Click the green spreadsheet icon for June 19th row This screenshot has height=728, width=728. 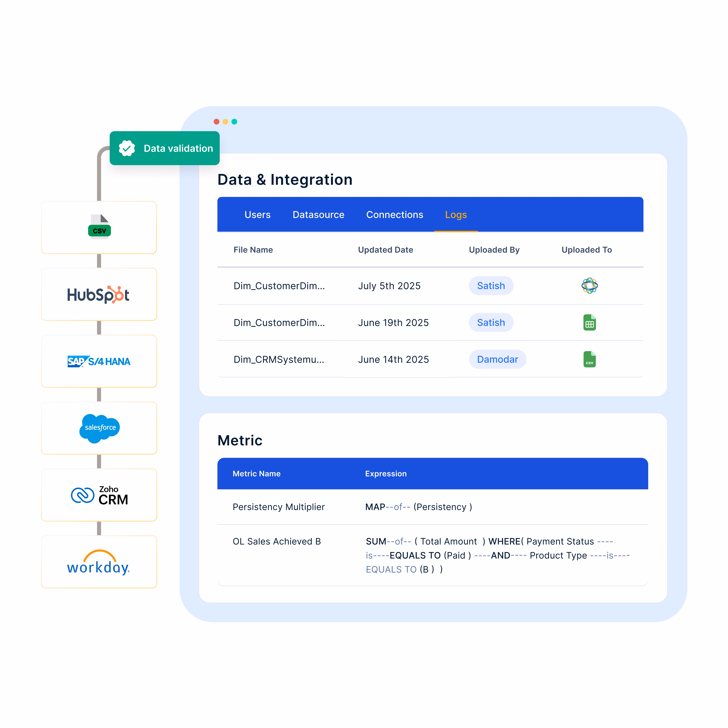point(589,322)
